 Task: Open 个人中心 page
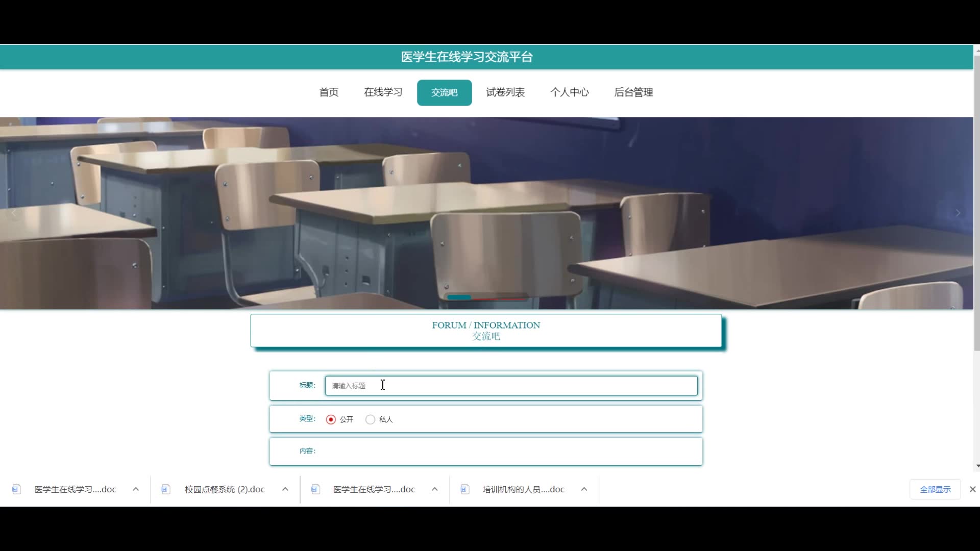[569, 92]
